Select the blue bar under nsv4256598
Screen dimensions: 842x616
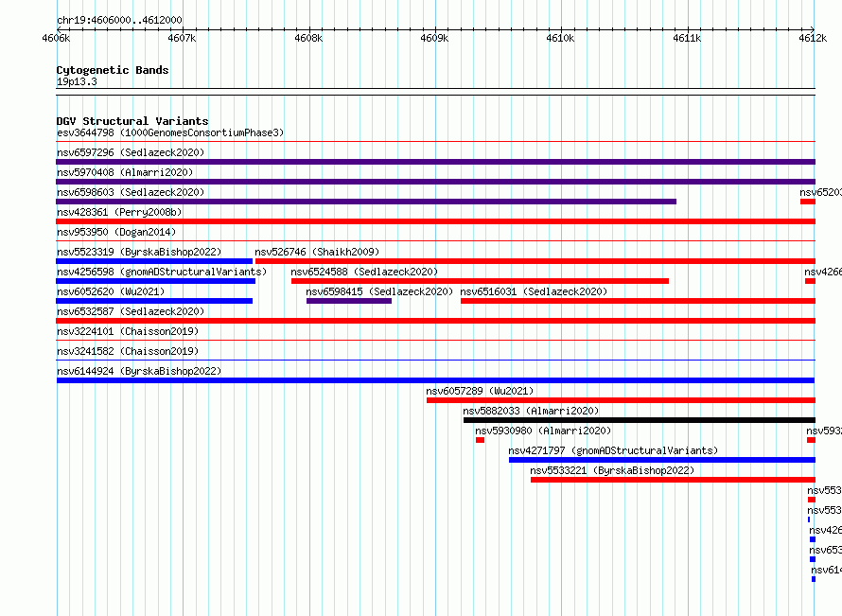click(156, 281)
